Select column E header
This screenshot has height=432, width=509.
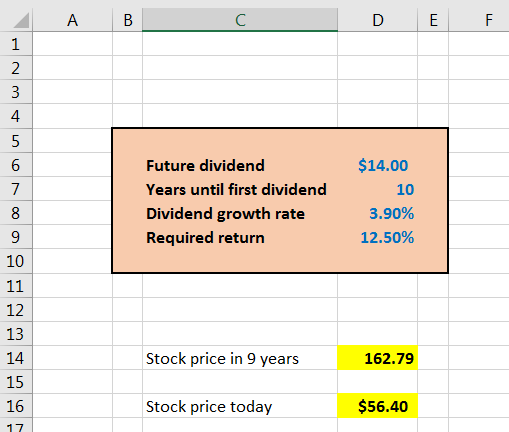pyautogui.click(x=433, y=20)
